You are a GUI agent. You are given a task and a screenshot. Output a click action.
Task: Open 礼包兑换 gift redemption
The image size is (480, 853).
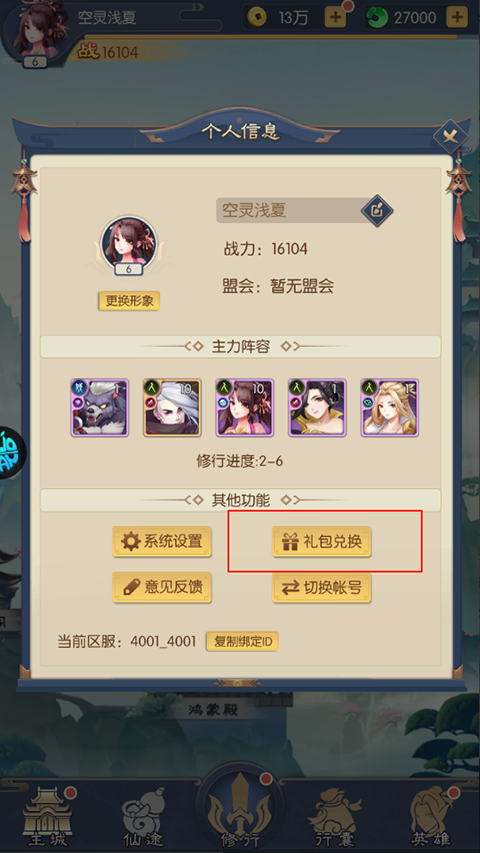click(322, 542)
